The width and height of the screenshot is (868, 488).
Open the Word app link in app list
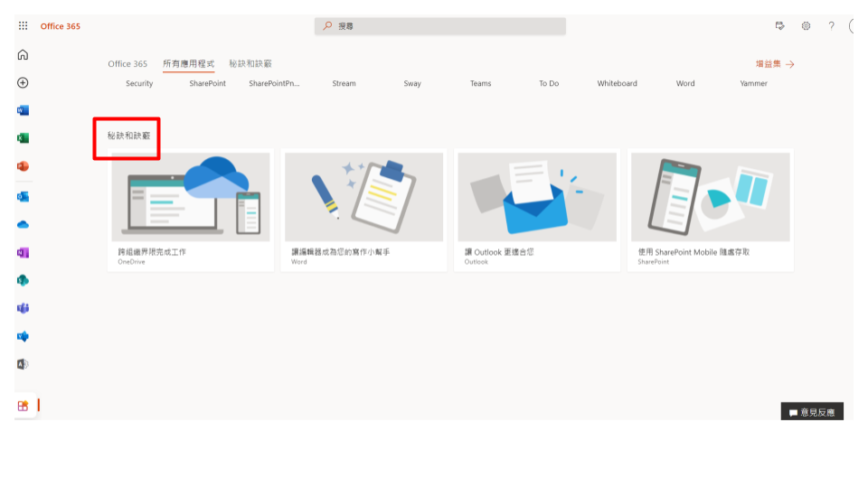pos(685,83)
